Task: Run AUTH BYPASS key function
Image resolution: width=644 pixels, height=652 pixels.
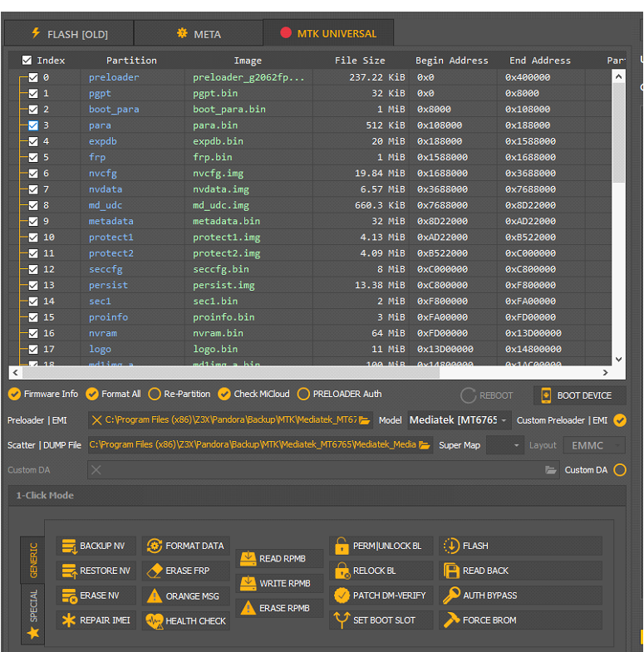Action: click(x=520, y=596)
